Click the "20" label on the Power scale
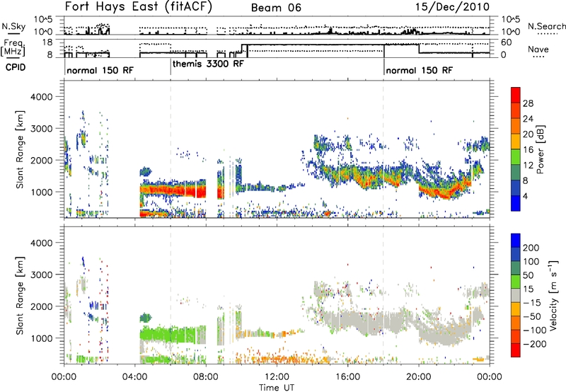 coord(528,134)
